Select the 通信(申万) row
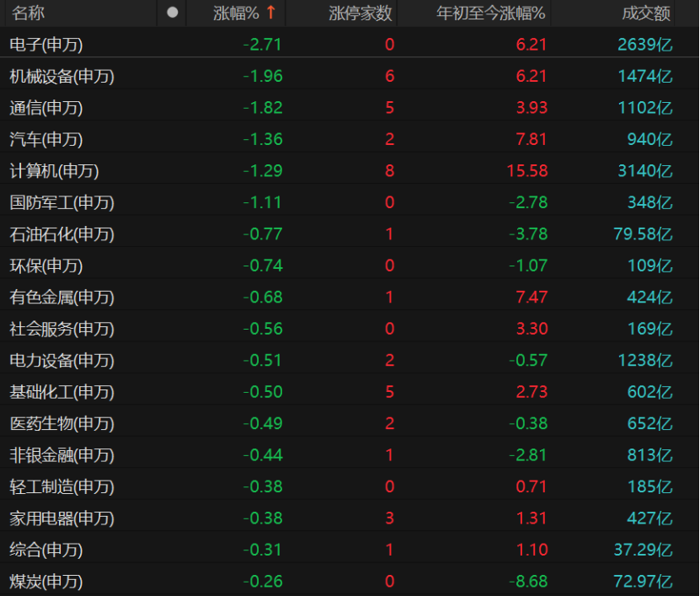This screenshot has height=596, width=700. tap(46, 108)
